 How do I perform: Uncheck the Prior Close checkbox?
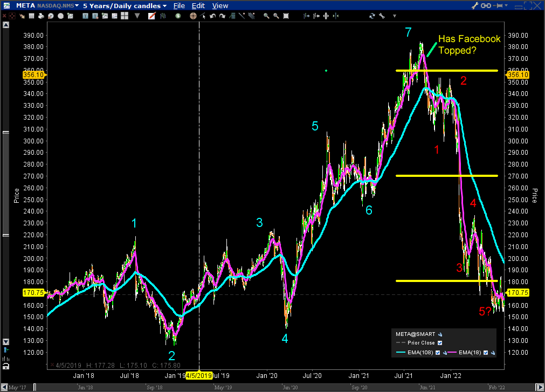coord(440,343)
